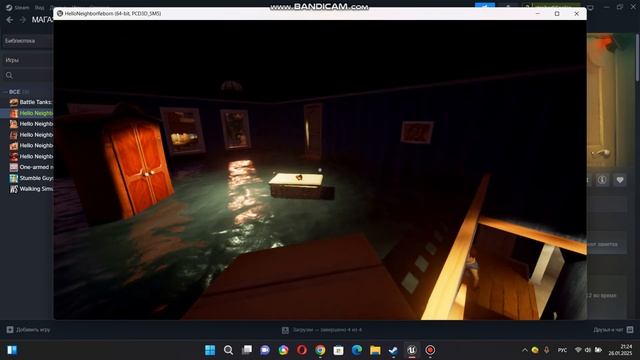Click the library search magnifier icon
Viewport: 640px width, 360px height.
(x=9, y=75)
